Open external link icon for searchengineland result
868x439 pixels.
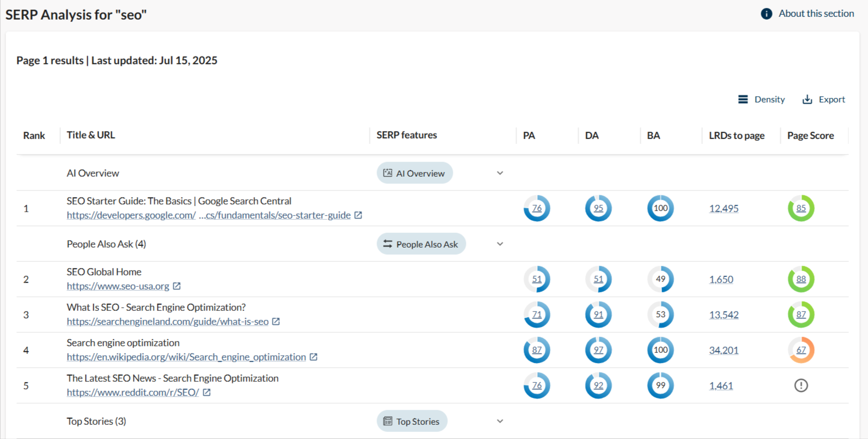click(276, 321)
